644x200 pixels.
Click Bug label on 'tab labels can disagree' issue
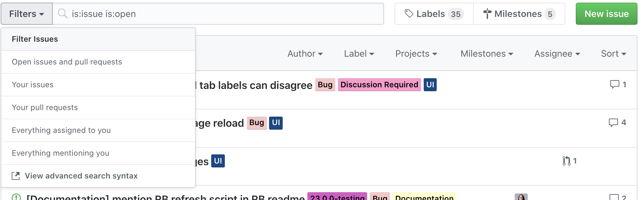pyautogui.click(x=325, y=85)
